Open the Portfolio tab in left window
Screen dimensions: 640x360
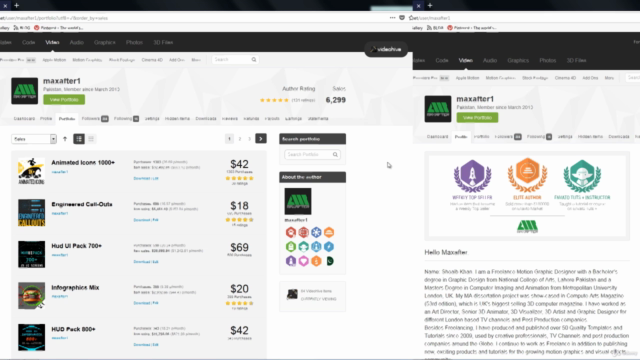pos(67,119)
